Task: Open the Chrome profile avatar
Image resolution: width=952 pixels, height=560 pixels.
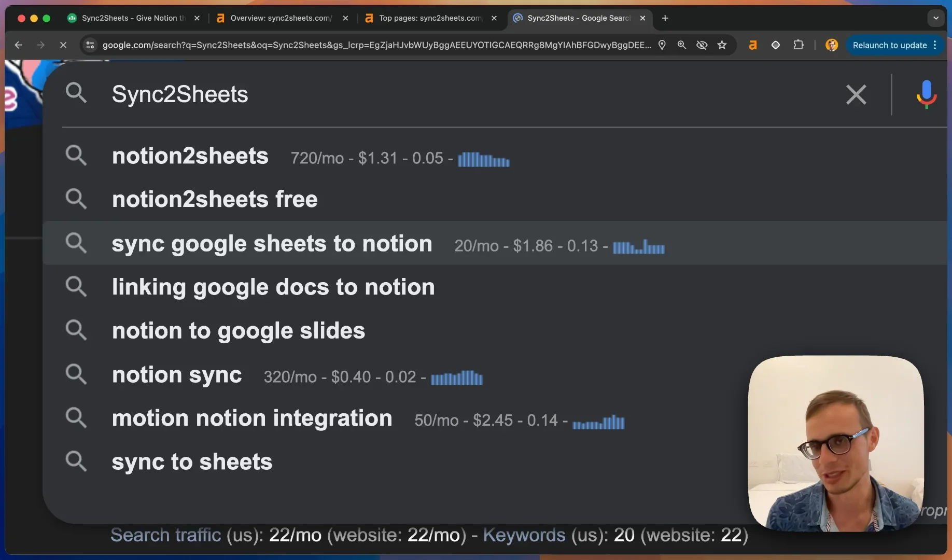Action: (831, 45)
